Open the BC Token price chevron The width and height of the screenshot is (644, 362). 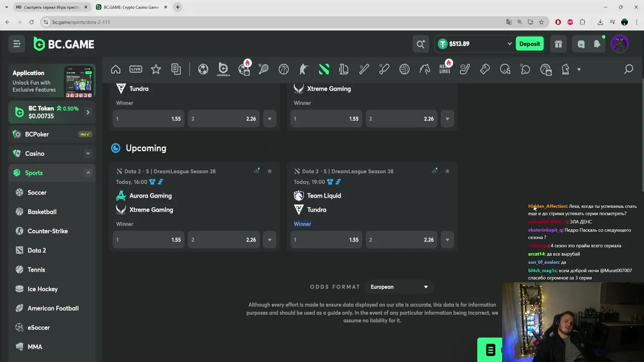point(88,113)
